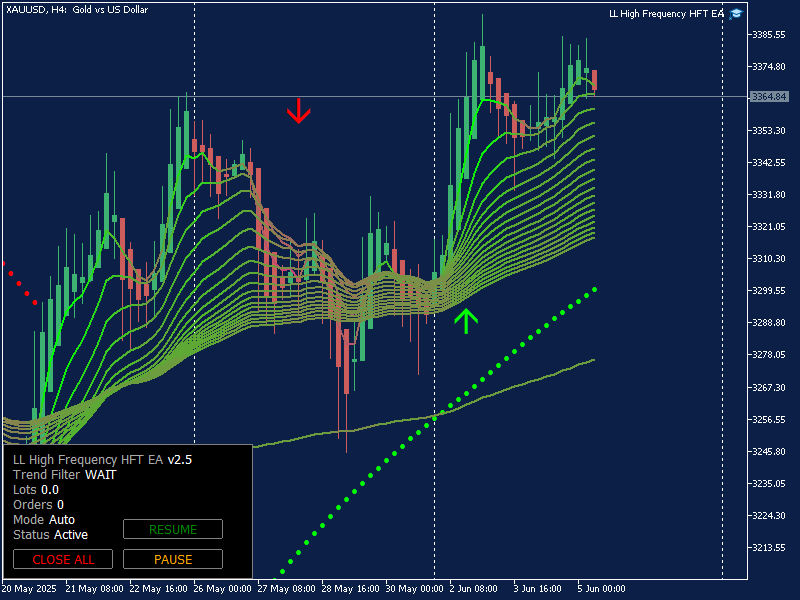Click the 3235.05 price scale label
The width and height of the screenshot is (800, 600).
(x=769, y=484)
